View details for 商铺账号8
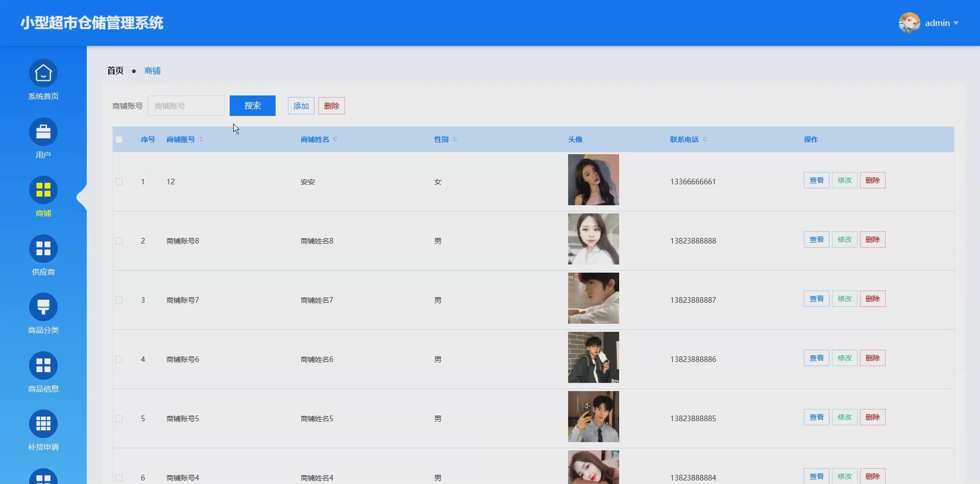This screenshot has width=980, height=484. coord(817,239)
